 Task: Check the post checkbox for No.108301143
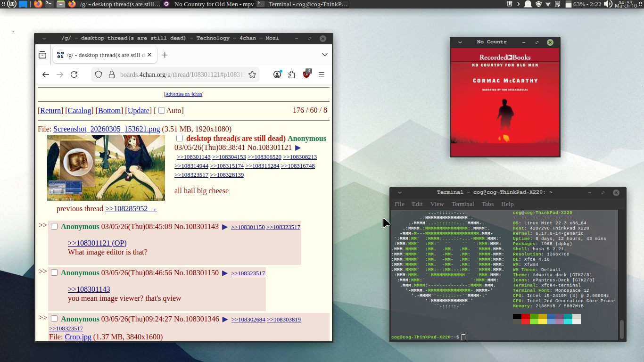click(x=54, y=226)
